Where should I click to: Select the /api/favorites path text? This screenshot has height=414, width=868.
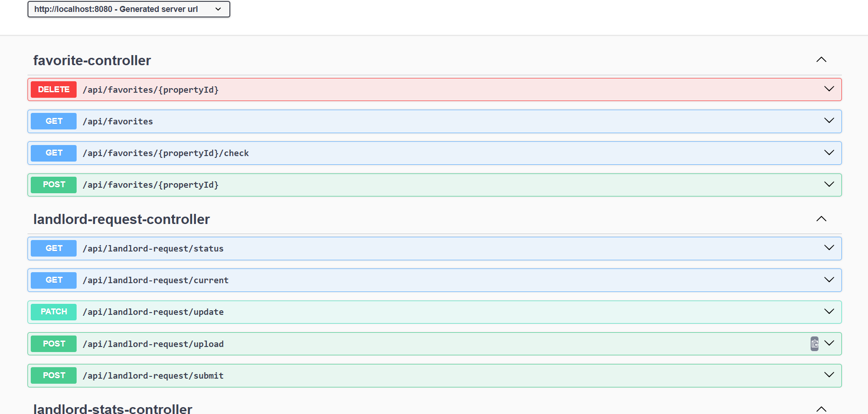click(118, 122)
